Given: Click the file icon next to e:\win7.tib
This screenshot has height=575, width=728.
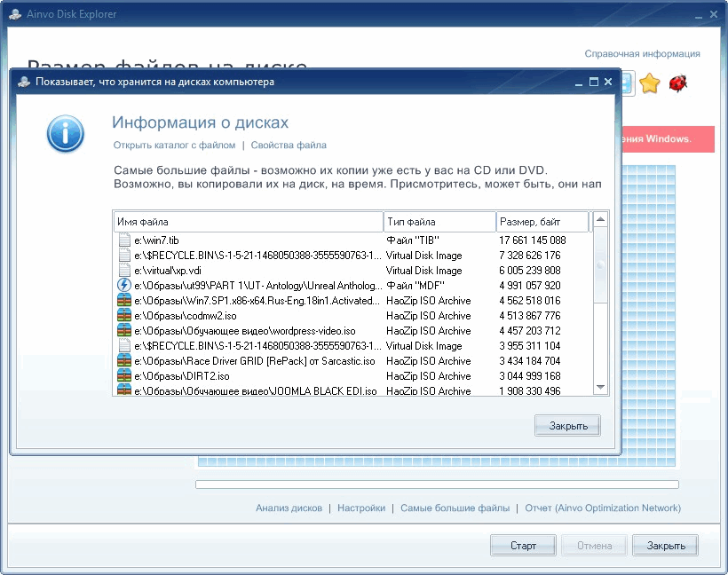Looking at the screenshot, I should [x=124, y=240].
